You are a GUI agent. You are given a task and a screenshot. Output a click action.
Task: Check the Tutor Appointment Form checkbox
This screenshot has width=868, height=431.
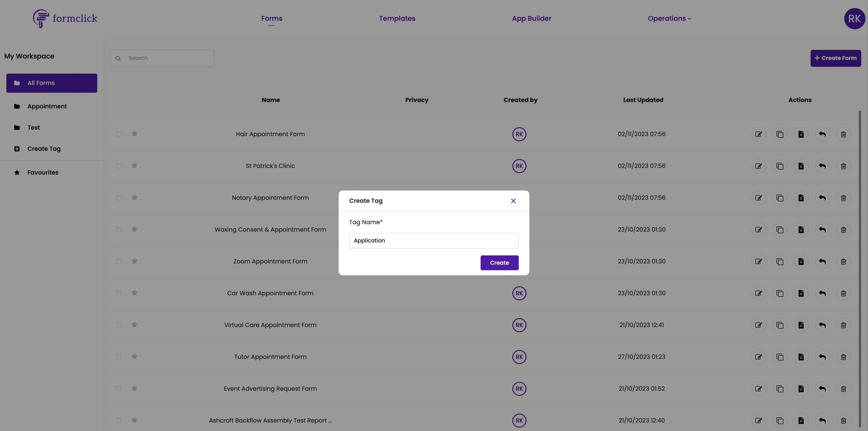point(119,357)
